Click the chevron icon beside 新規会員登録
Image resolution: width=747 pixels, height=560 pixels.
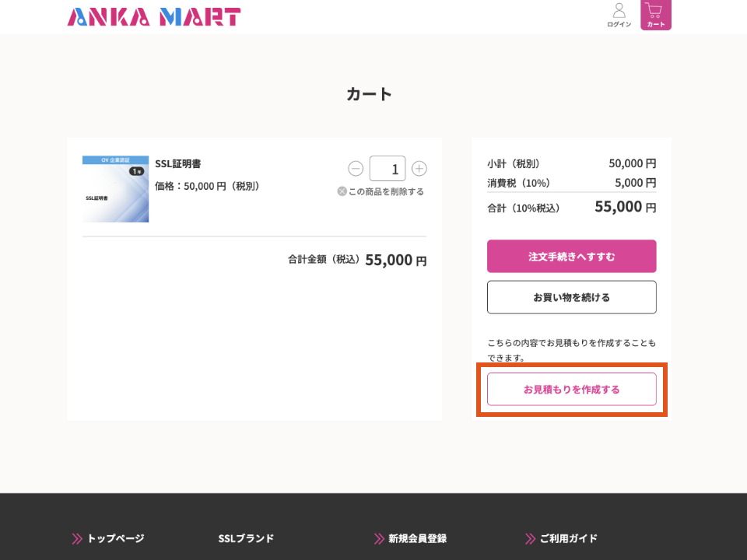(x=379, y=538)
